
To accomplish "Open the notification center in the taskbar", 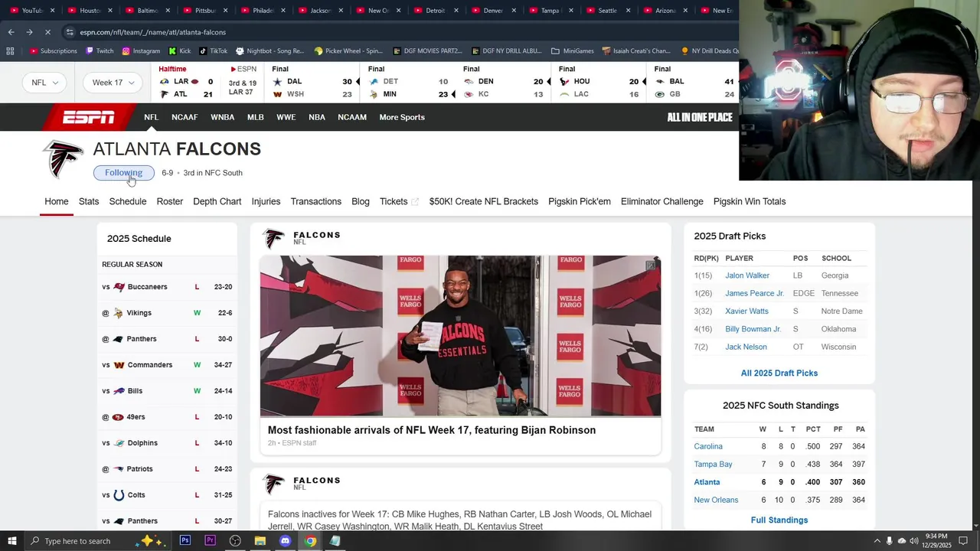I will [963, 541].
